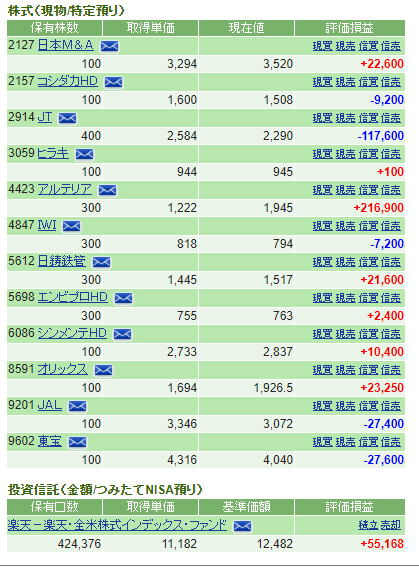
Task: Click 現売 in the 日鋳鉄管 row
Action: 346,262
